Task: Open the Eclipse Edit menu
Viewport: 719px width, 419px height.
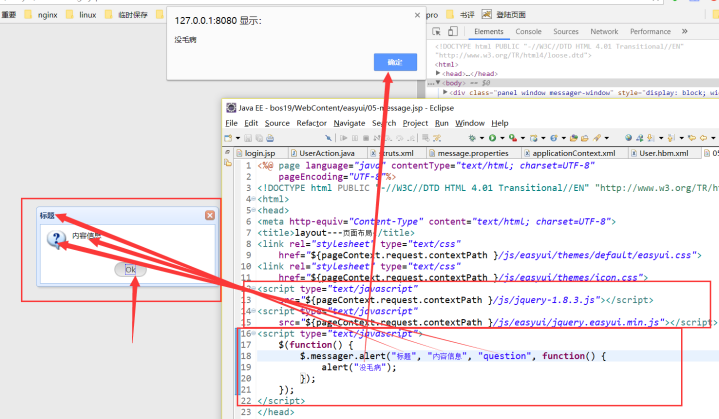Action: click(251, 123)
